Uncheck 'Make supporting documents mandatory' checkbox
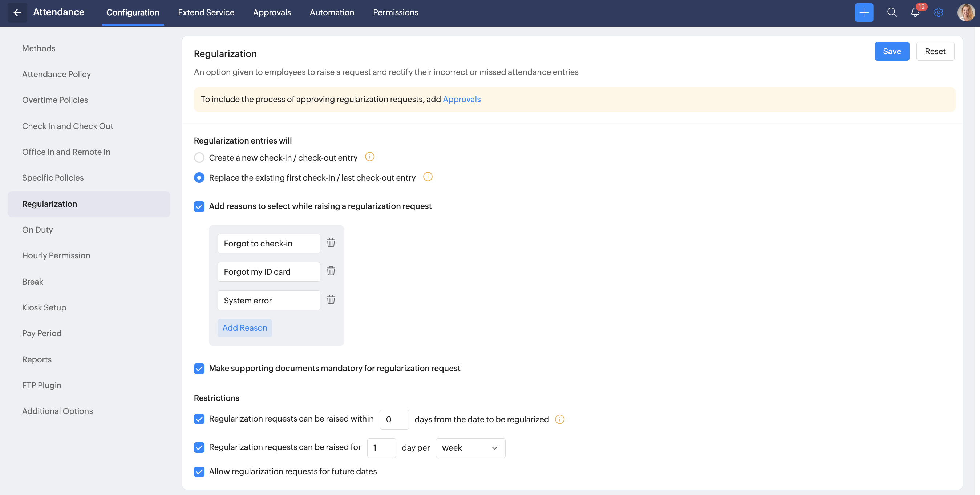This screenshot has height=495, width=980. pos(199,369)
